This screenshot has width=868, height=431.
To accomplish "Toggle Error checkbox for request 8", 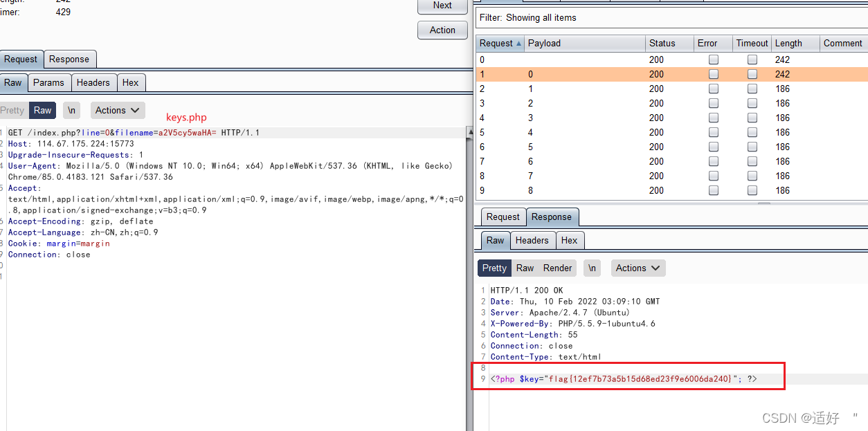I will [714, 176].
